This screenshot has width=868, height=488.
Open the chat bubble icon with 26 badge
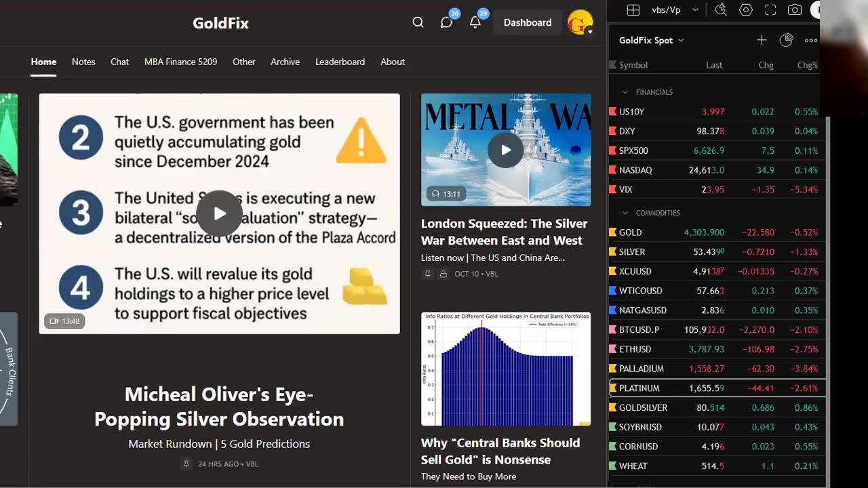pyautogui.click(x=446, y=22)
